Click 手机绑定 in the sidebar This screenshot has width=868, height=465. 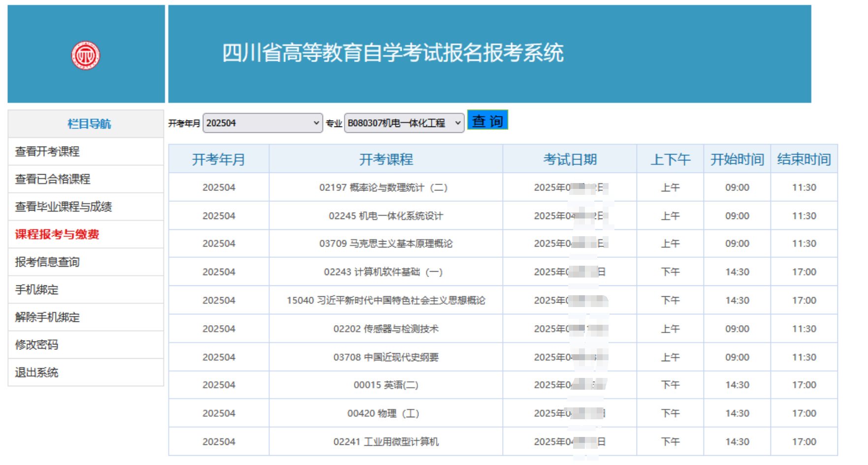[x=37, y=290]
